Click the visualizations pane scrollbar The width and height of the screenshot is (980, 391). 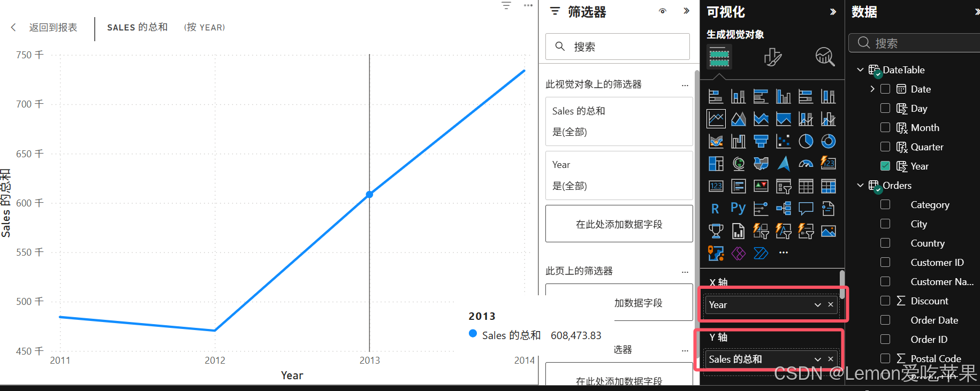click(x=842, y=284)
